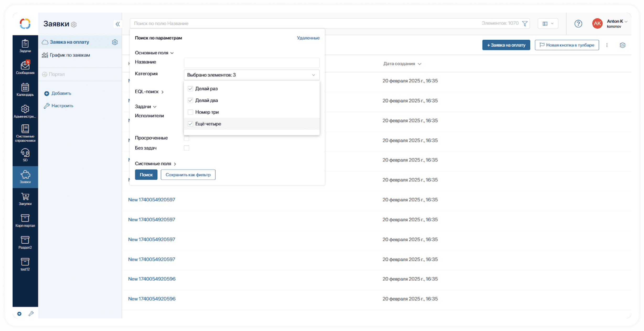The height and width of the screenshot is (331, 644).
Task: Open the "Удаленные" link
Action: point(308,38)
